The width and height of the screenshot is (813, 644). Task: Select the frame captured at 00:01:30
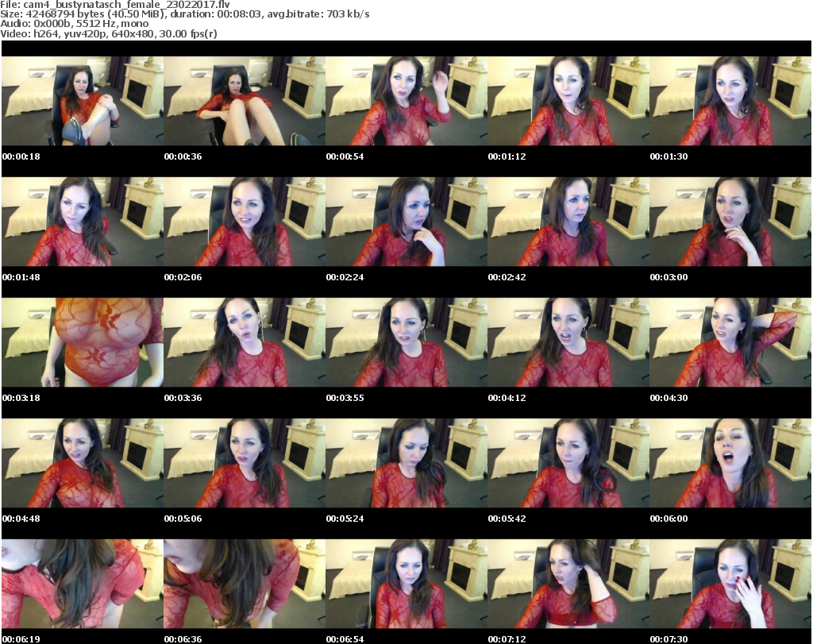pyautogui.click(x=730, y=101)
